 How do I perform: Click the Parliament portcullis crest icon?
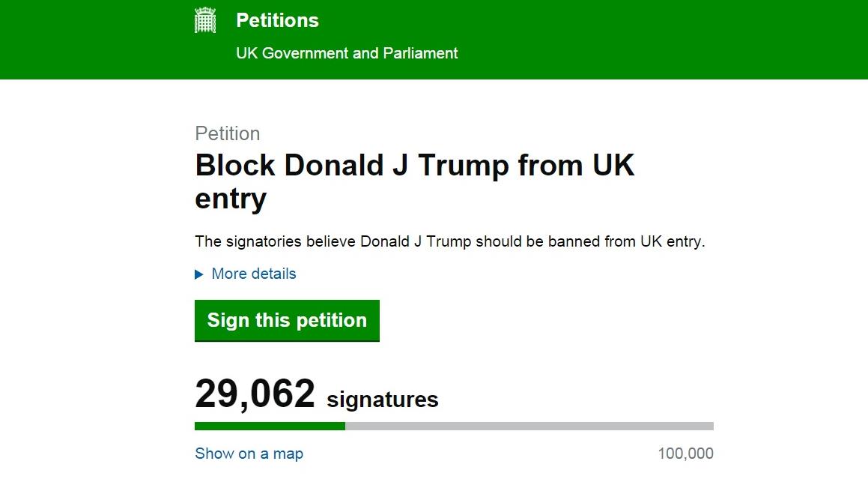[x=205, y=20]
